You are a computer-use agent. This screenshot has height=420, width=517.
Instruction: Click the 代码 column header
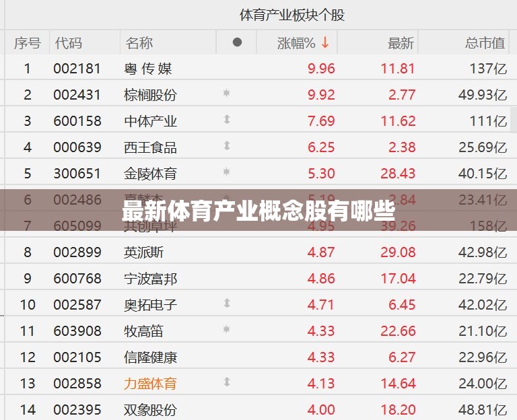point(68,43)
